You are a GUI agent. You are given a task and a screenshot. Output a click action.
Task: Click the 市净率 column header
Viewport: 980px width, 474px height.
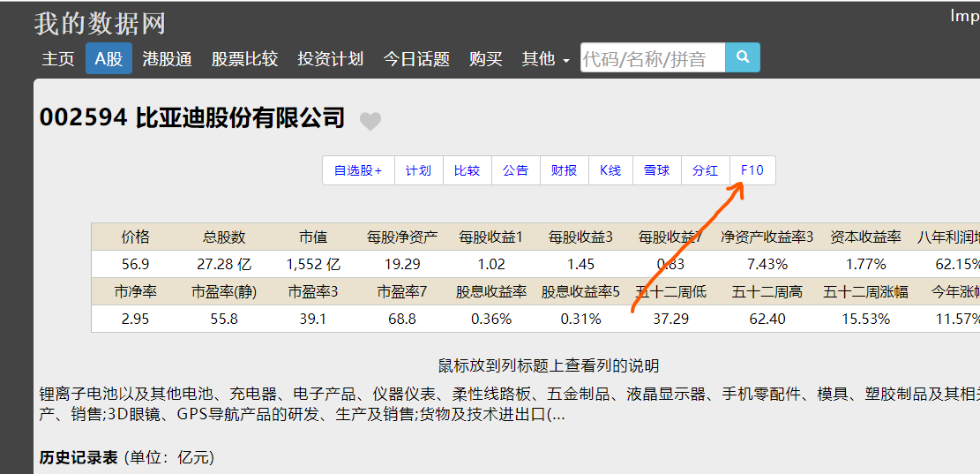click(136, 291)
